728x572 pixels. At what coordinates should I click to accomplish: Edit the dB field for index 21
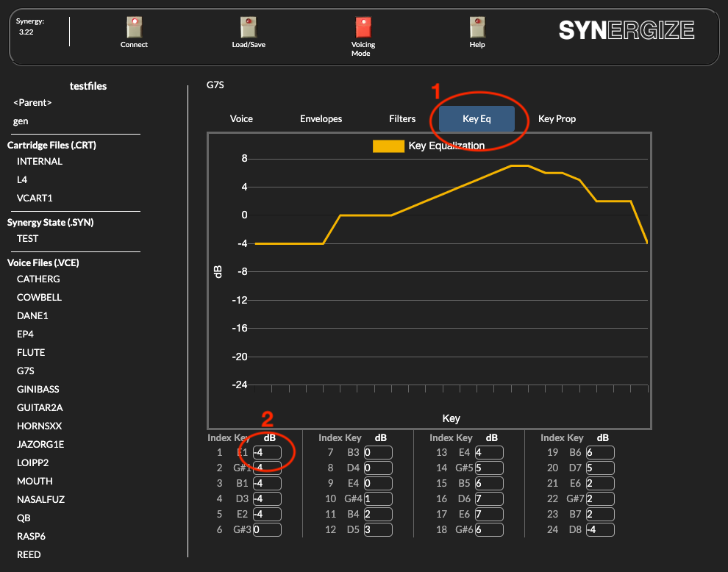coord(600,483)
